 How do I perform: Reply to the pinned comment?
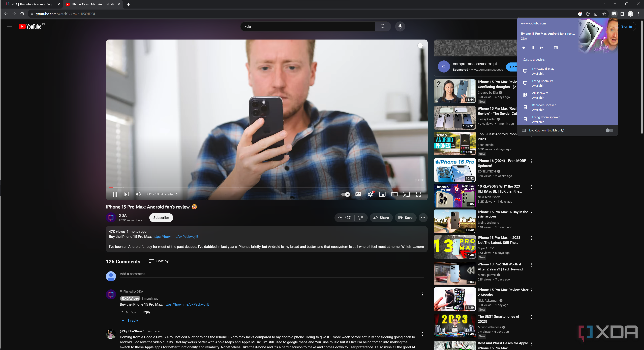pos(146,312)
